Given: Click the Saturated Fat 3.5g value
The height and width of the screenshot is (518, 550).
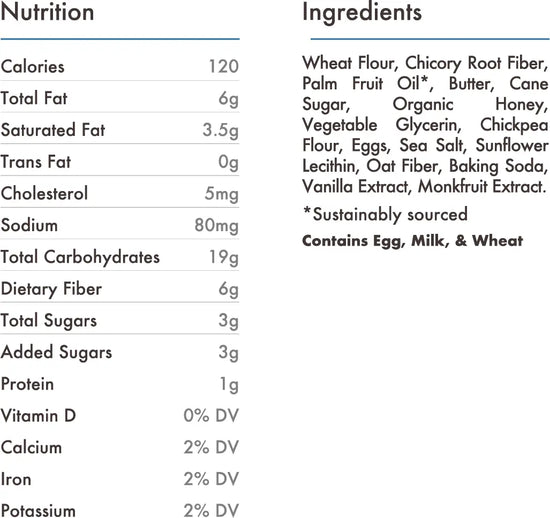Looking at the screenshot, I should tap(221, 131).
